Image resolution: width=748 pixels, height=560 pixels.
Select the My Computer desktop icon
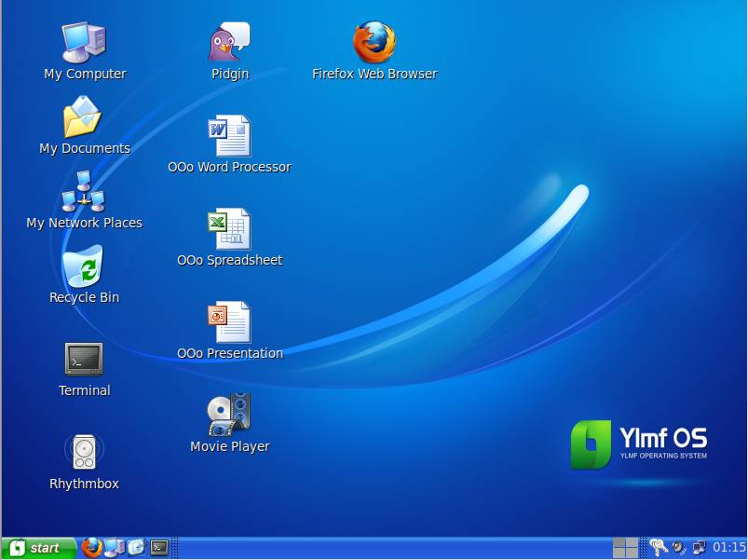tap(84, 43)
